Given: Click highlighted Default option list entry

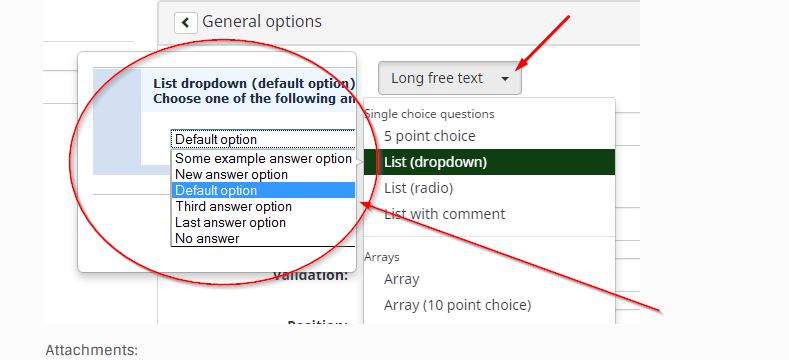Looking at the screenshot, I should coord(263,190).
